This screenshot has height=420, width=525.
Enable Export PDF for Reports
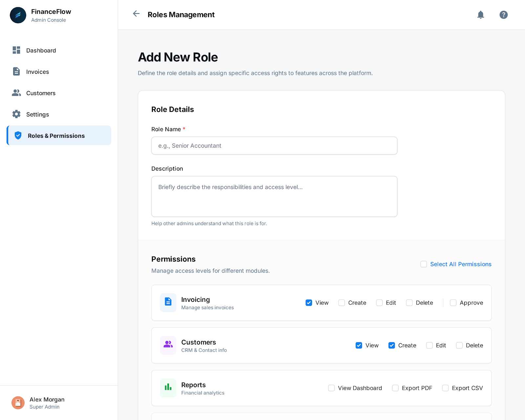click(395, 388)
